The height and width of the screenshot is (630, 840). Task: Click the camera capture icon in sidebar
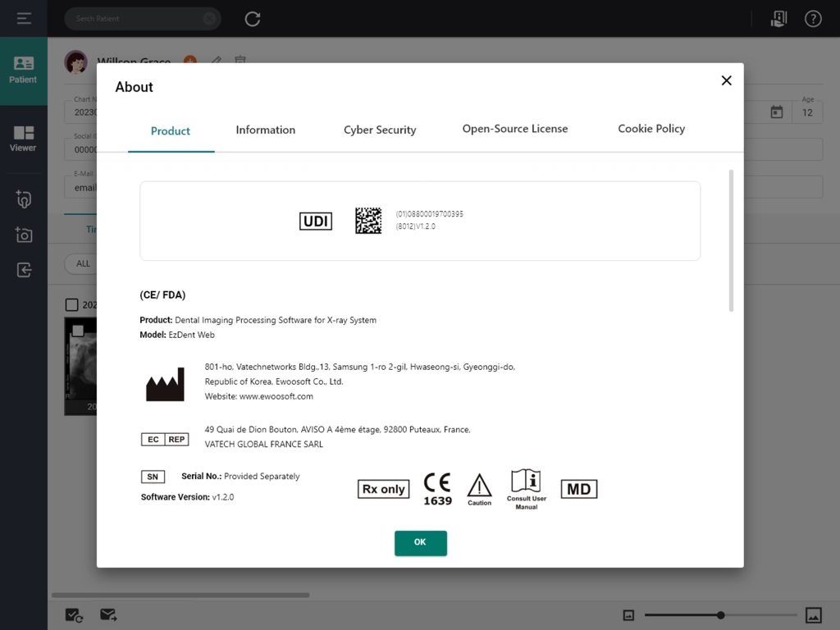pyautogui.click(x=23, y=235)
